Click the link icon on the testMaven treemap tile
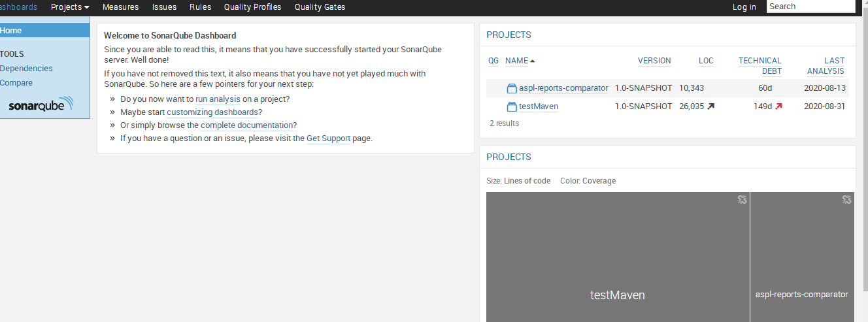The width and height of the screenshot is (868, 322). 742,200
